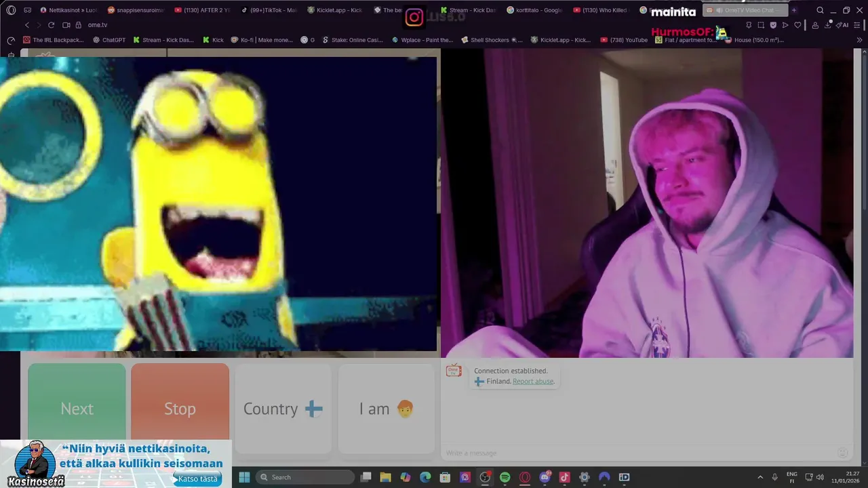Switch to the (1130) AFTER 2 YE YouTube tab
Image resolution: width=868 pixels, height=488 pixels.
[203, 10]
